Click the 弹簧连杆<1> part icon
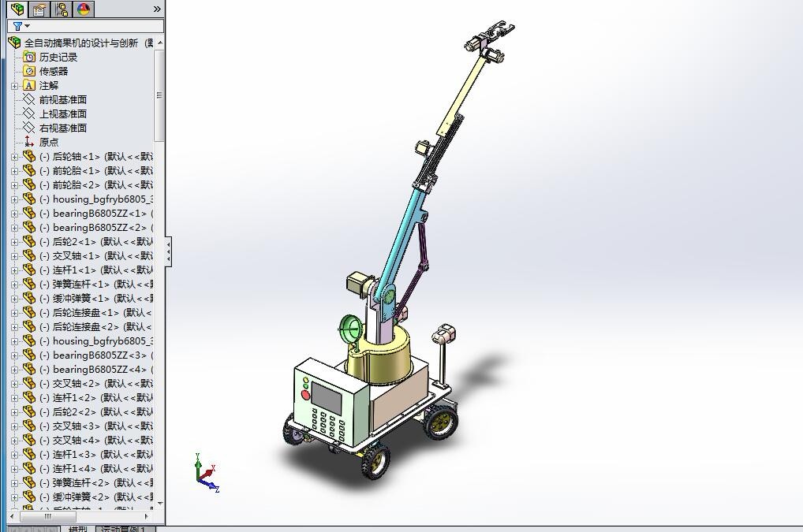This screenshot has width=803, height=532. tap(29, 284)
